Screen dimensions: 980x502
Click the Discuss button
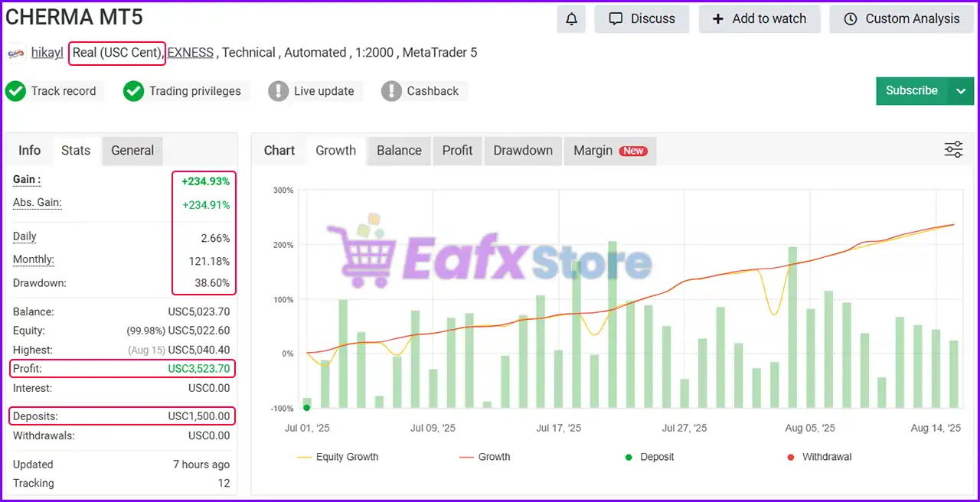pyautogui.click(x=642, y=19)
